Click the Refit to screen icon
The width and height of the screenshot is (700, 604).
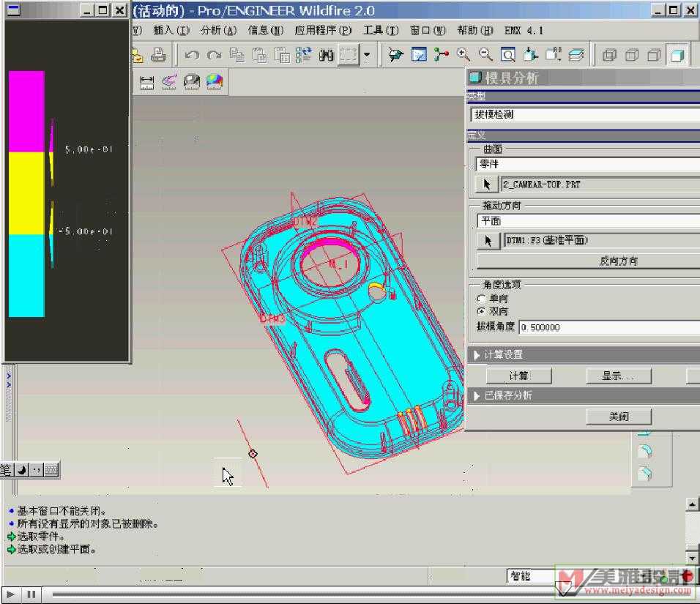click(508, 55)
